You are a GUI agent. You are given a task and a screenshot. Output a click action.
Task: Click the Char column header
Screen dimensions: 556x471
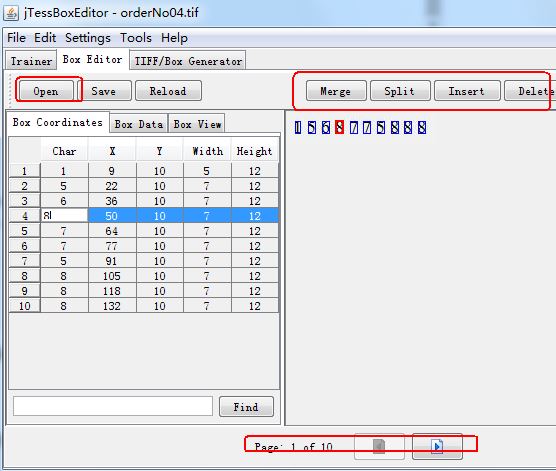click(x=65, y=151)
